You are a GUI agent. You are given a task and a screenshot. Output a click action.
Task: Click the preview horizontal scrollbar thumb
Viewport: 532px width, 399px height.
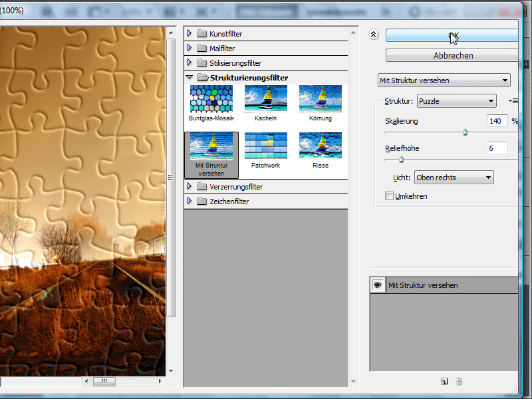pyautogui.click(x=104, y=381)
